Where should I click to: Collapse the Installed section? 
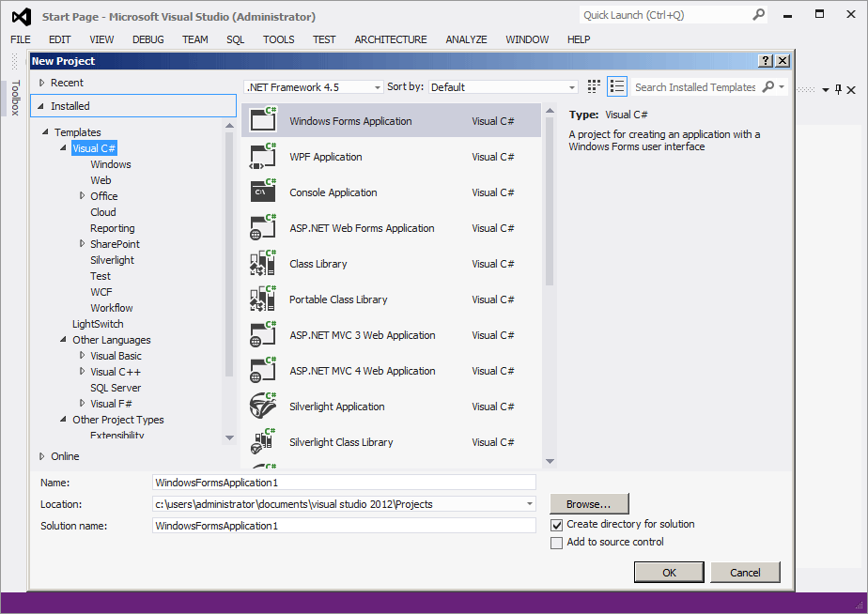(x=41, y=106)
